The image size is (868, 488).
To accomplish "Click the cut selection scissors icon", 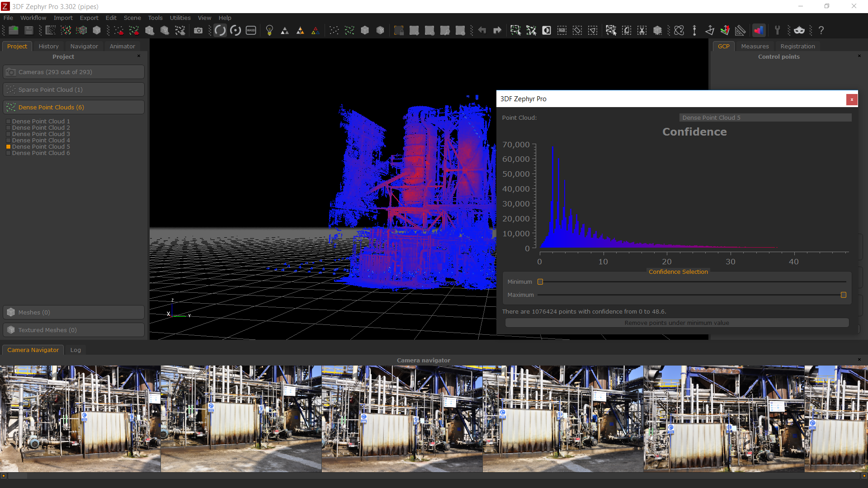I will pyautogui.click(x=642, y=30).
